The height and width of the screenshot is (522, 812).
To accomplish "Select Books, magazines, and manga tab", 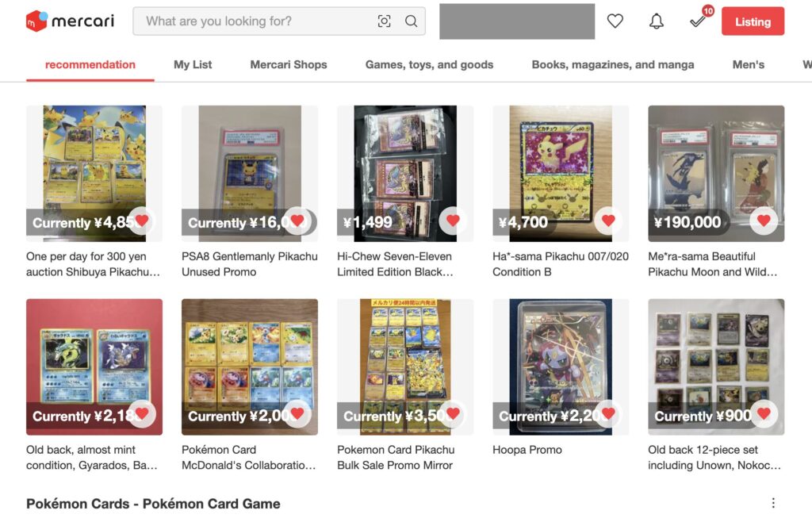I will 613,65.
